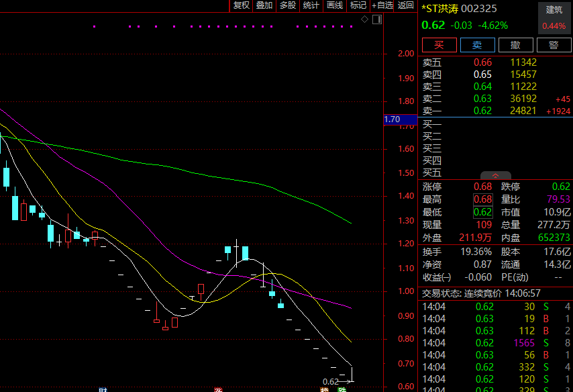
Task: Click the 卖二 volume 36192
Action: (523, 99)
